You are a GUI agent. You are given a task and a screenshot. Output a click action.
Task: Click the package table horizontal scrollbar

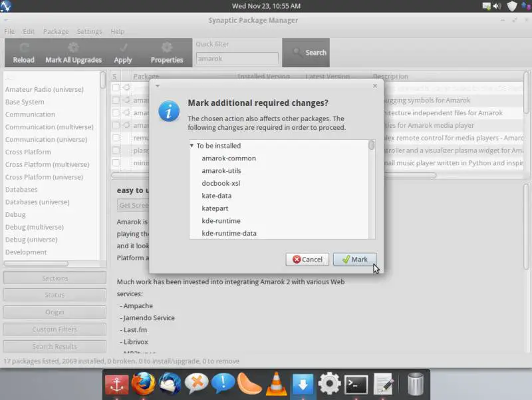pos(273,176)
